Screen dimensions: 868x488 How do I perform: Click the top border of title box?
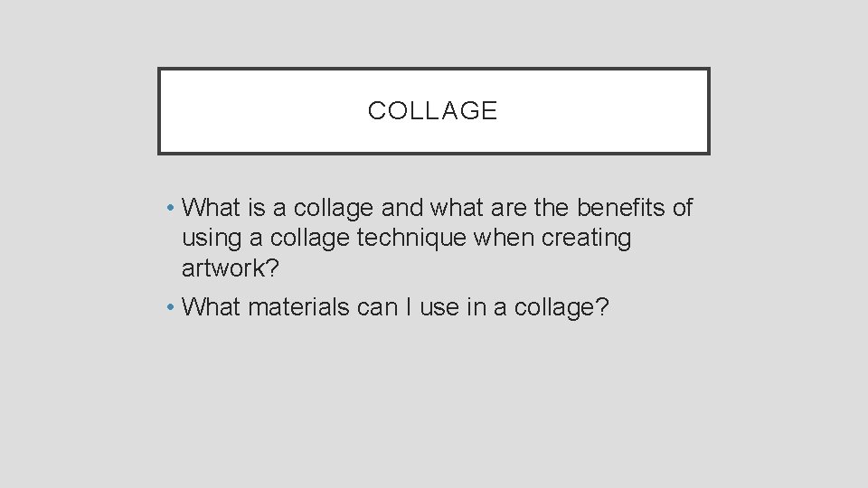pos(434,69)
